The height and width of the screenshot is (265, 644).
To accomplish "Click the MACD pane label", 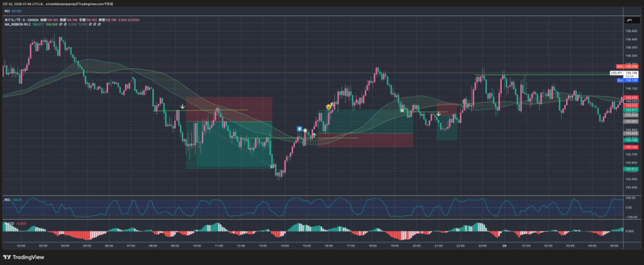I will [8, 223].
